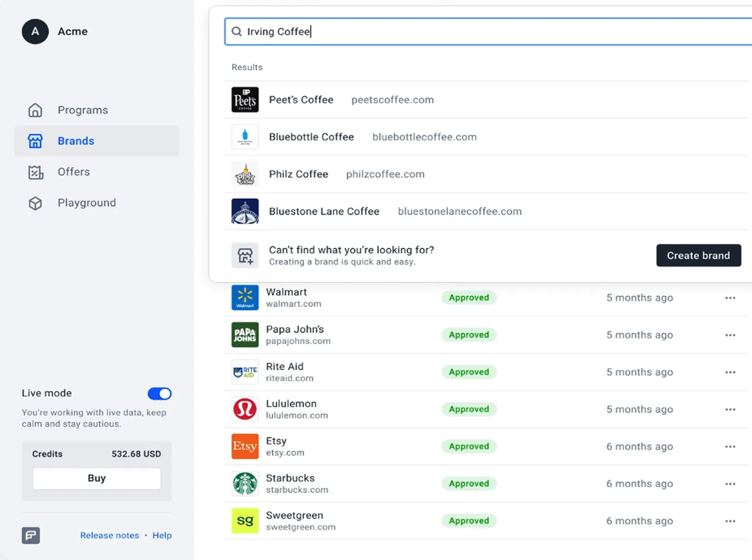This screenshot has height=560, width=752.
Task: Select the Philz Coffee logo
Action: click(x=245, y=174)
